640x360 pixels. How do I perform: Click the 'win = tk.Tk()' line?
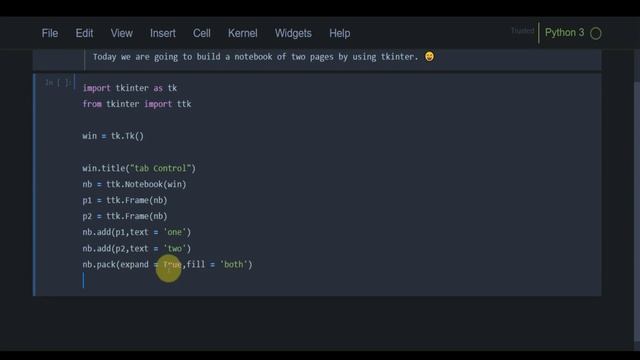pyautogui.click(x=113, y=136)
